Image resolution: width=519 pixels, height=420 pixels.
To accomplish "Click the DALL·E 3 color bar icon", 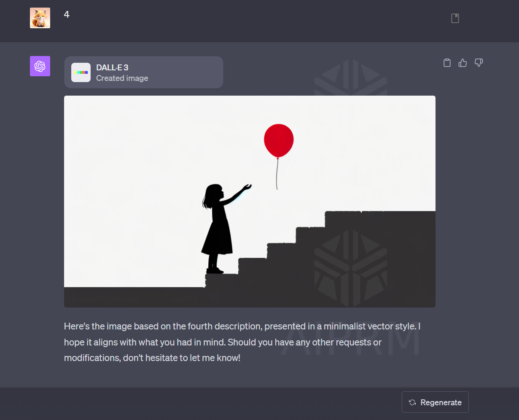I will pyautogui.click(x=81, y=72).
